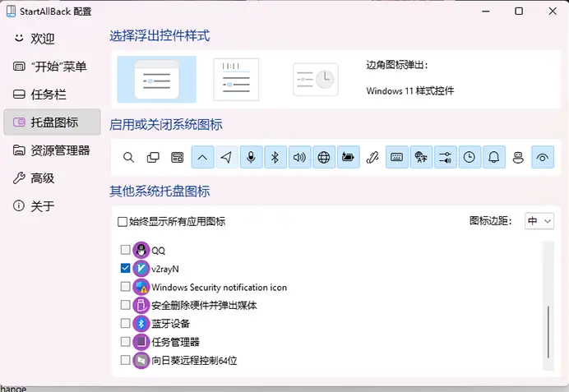Check the 蓝牙设备 checkbox
Viewport: 569px width, 392px height.
[125, 323]
